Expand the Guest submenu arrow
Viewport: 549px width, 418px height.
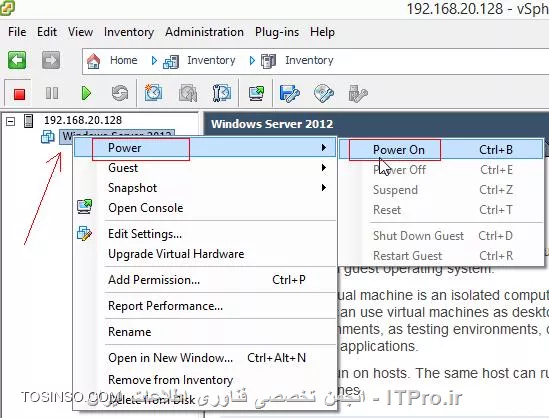pyautogui.click(x=324, y=168)
